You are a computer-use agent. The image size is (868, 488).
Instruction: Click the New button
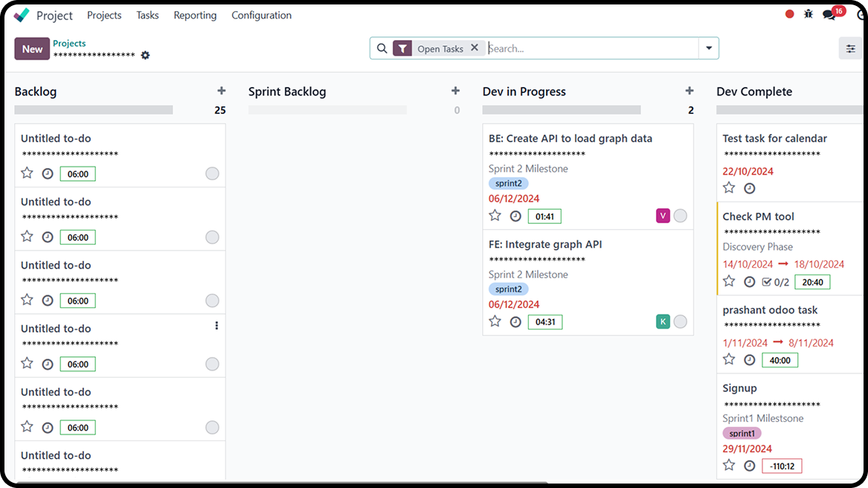click(32, 49)
